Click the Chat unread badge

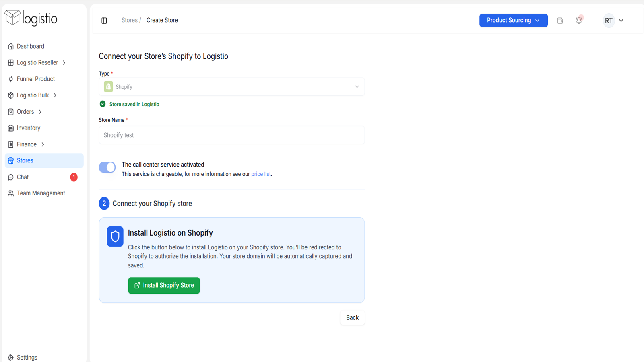pos(74,177)
